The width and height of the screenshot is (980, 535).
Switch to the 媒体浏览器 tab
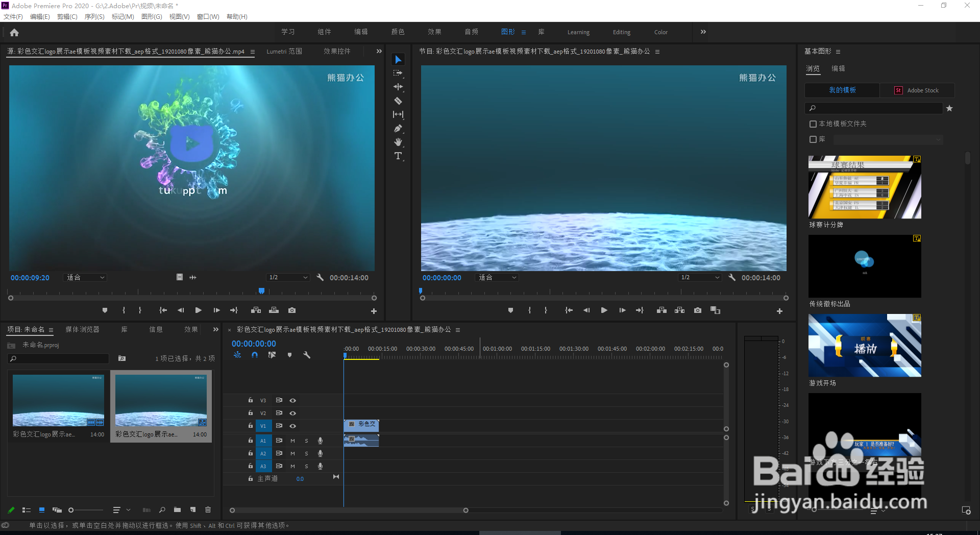pyautogui.click(x=82, y=330)
